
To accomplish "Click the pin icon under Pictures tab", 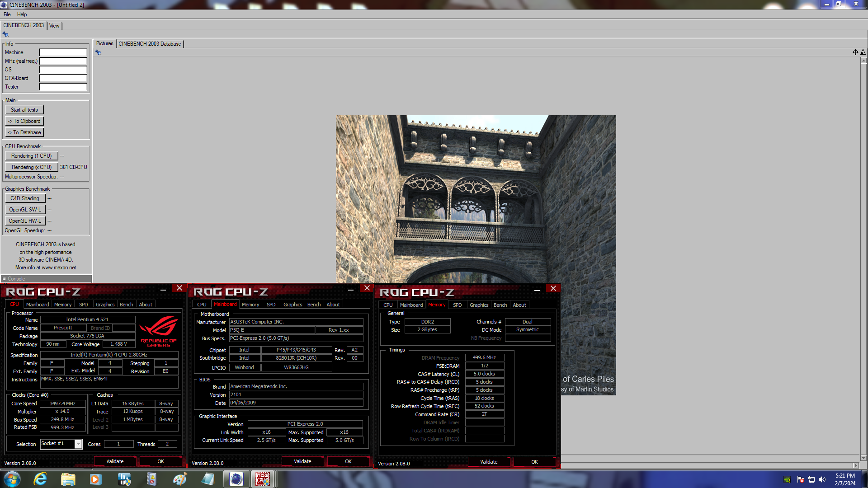I will pyautogui.click(x=98, y=52).
